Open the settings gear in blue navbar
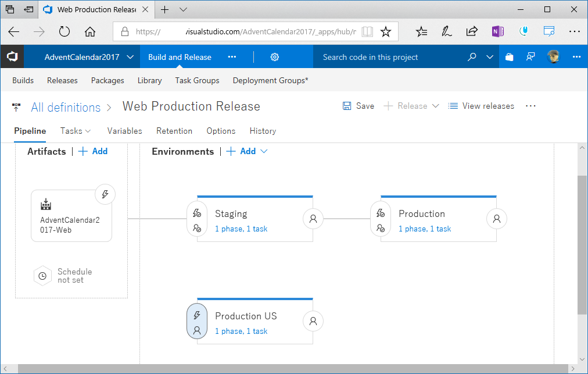This screenshot has height=374, width=588. point(274,57)
